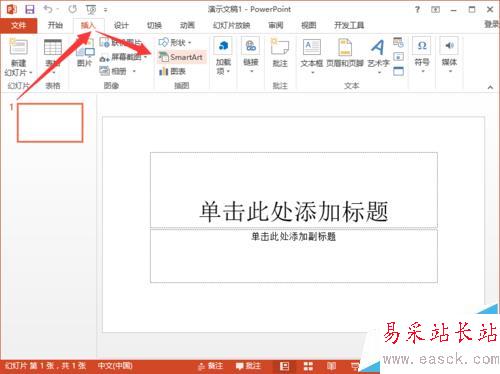Insert date and time icon in text group
500x374 pixels.
[x=398, y=42]
